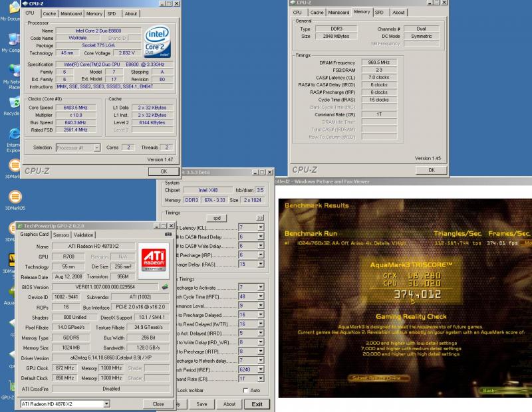Open the Internet Explorer desktop icon
The image size is (532, 412).
coord(13,140)
